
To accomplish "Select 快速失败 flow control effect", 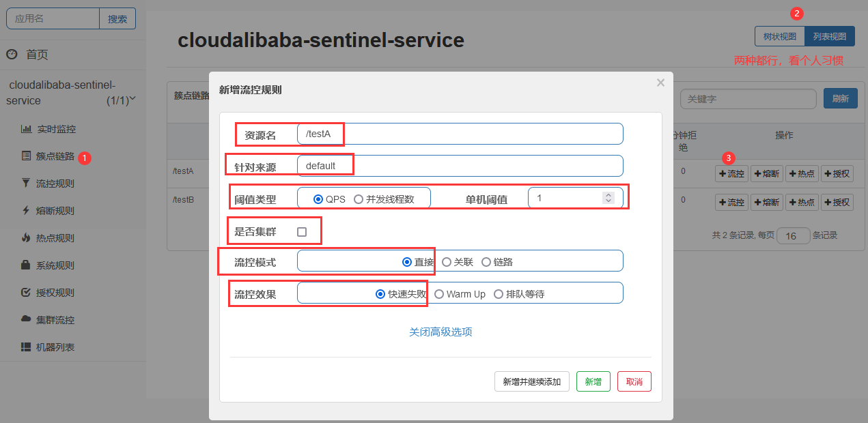I will [x=381, y=294].
